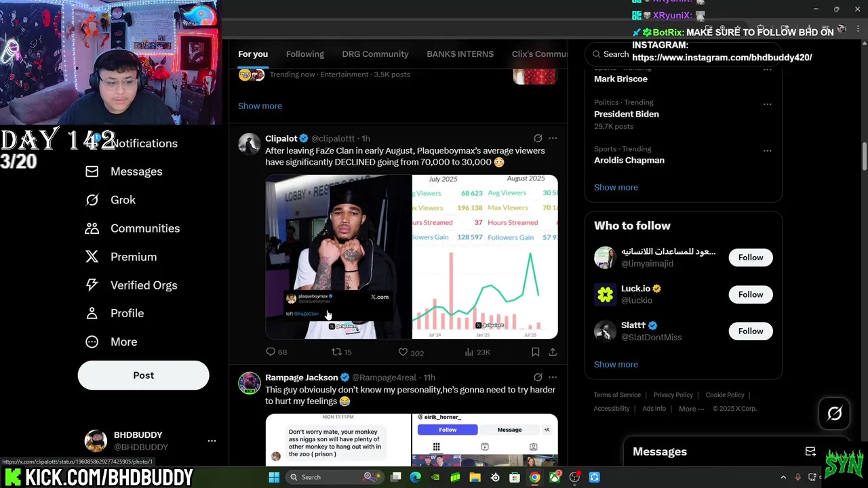868x488 pixels.
Task: Click the Profile person icon
Action: point(92,313)
